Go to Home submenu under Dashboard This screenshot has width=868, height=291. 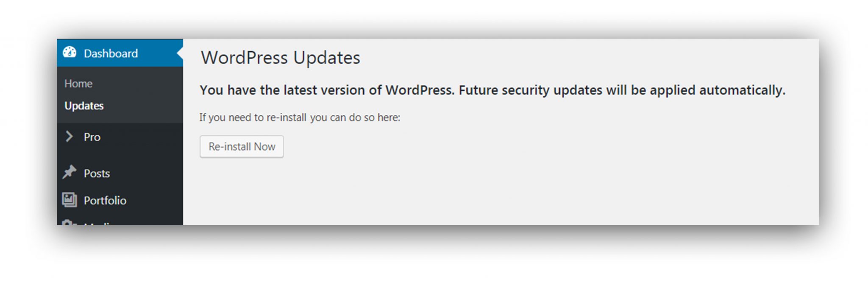click(78, 84)
